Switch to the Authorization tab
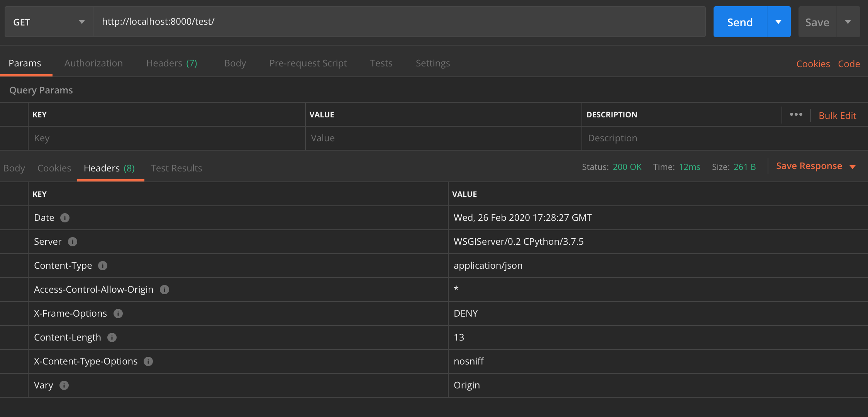 [93, 63]
